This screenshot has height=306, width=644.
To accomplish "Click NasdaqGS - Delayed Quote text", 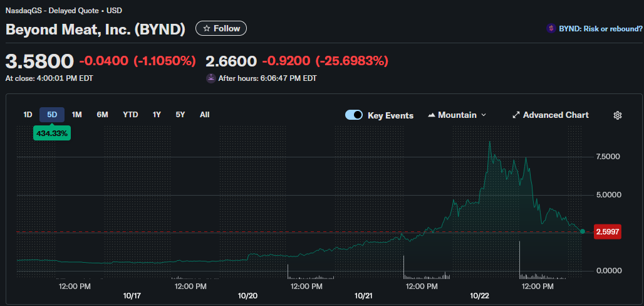I will pyautogui.click(x=51, y=11).
